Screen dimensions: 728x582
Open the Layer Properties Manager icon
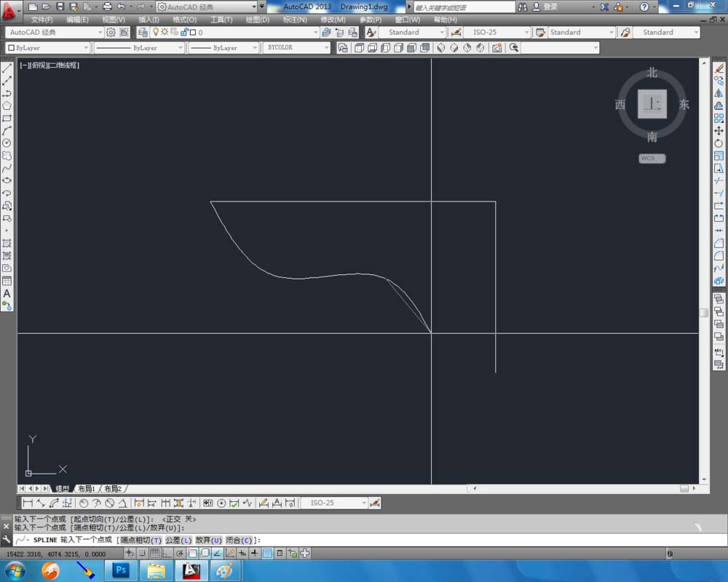point(143,32)
